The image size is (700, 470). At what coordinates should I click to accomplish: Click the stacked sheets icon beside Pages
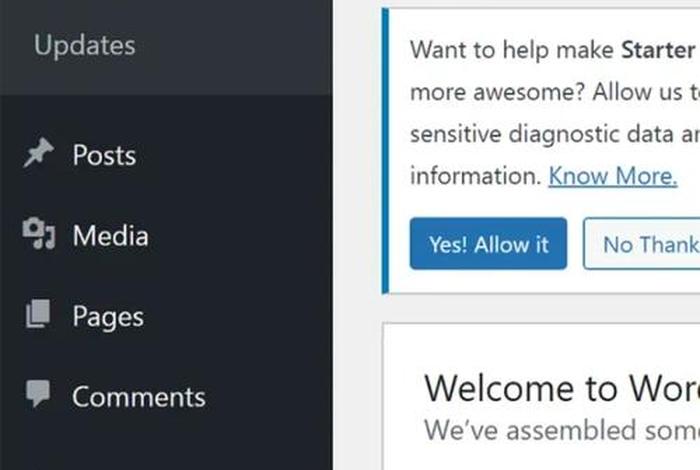tap(38, 314)
